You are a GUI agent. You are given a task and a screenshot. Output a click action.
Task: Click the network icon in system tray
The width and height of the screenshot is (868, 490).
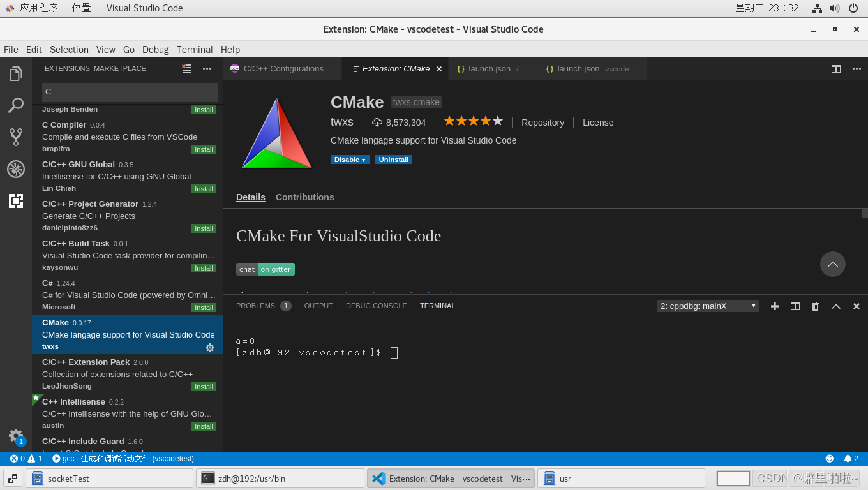tap(817, 8)
